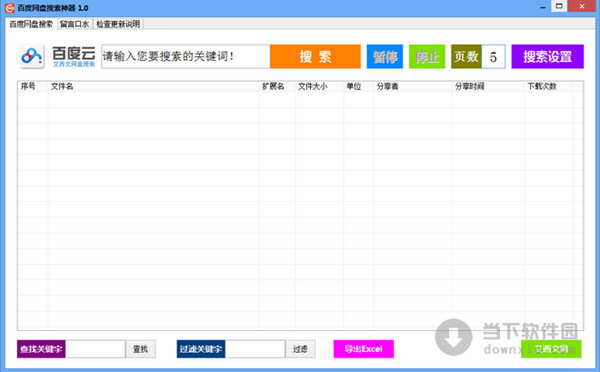Click the 页数 label
This screenshot has height=372, width=600.
pos(466,57)
